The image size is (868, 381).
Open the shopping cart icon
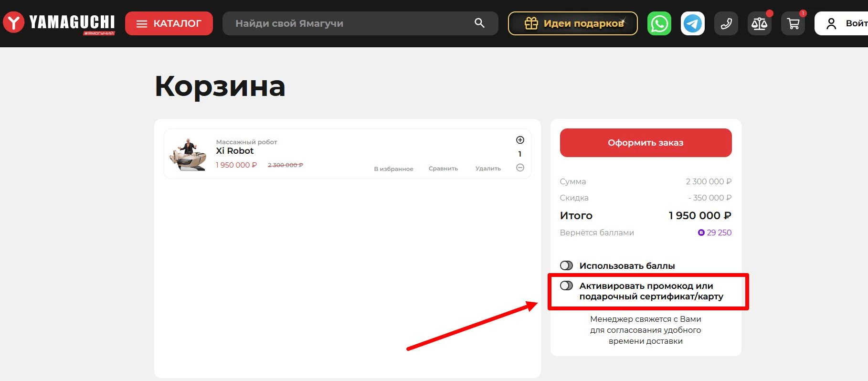(793, 23)
